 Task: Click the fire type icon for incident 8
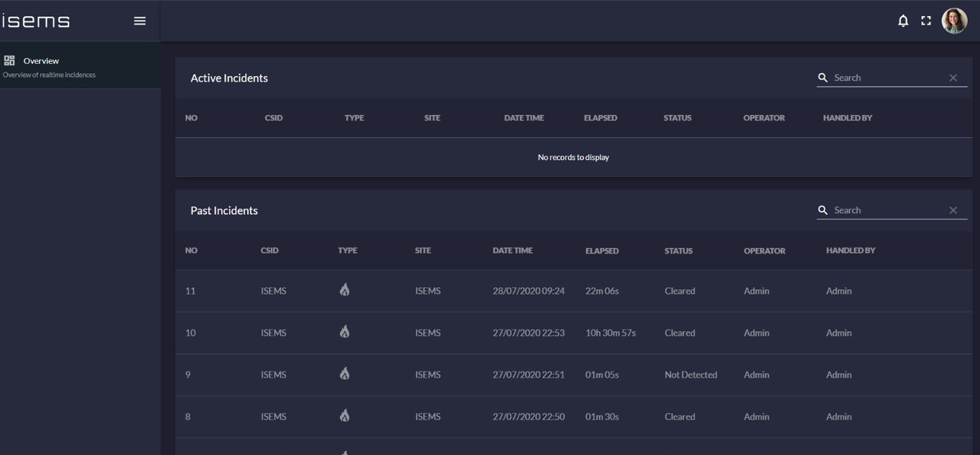tap(344, 416)
